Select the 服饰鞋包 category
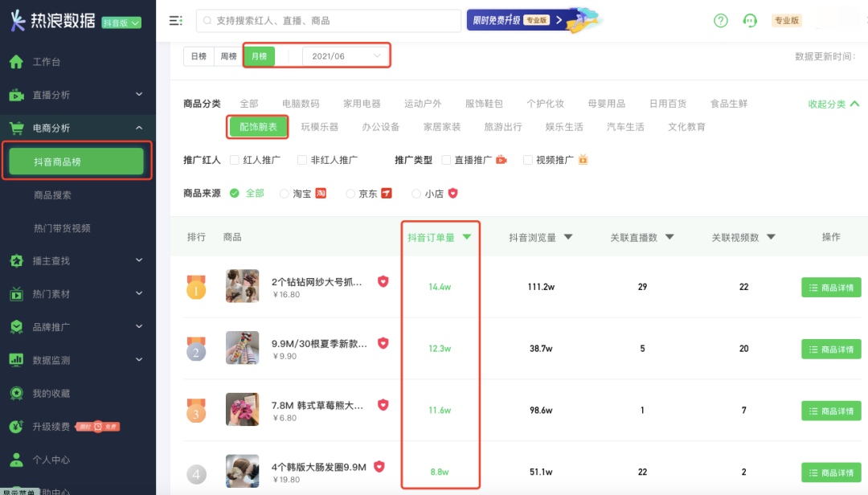Screen dimensions: 868x495 [484, 104]
